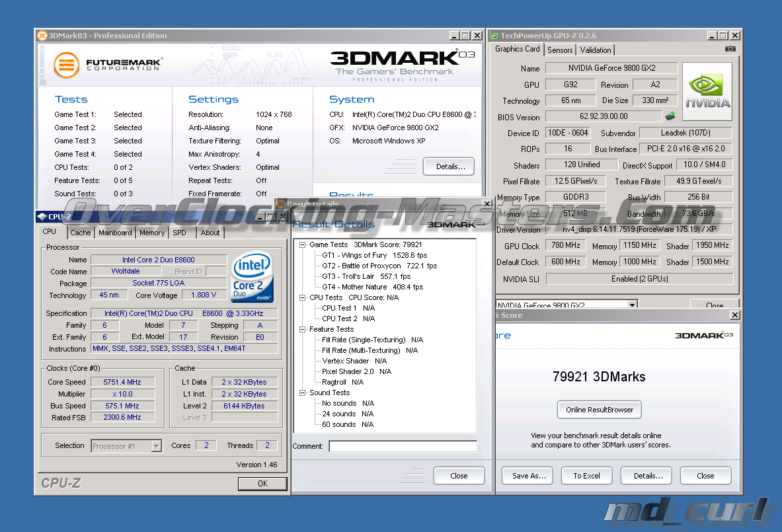Collapse the Feature Tests tree node
The height and width of the screenshot is (532, 782).
(x=302, y=330)
